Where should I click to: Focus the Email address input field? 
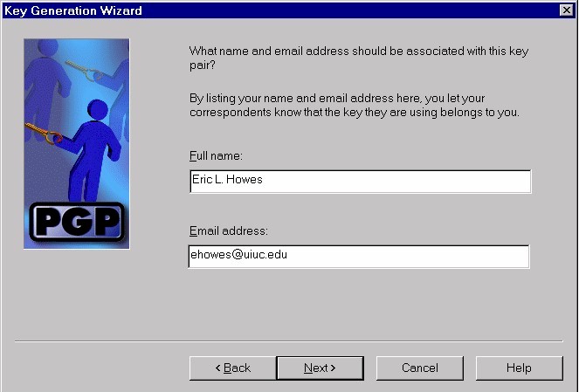tap(359, 257)
